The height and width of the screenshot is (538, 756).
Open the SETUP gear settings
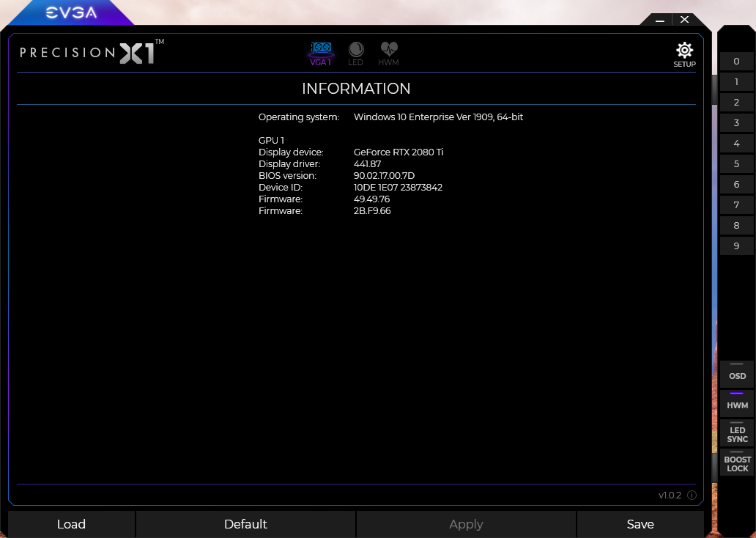point(684,54)
